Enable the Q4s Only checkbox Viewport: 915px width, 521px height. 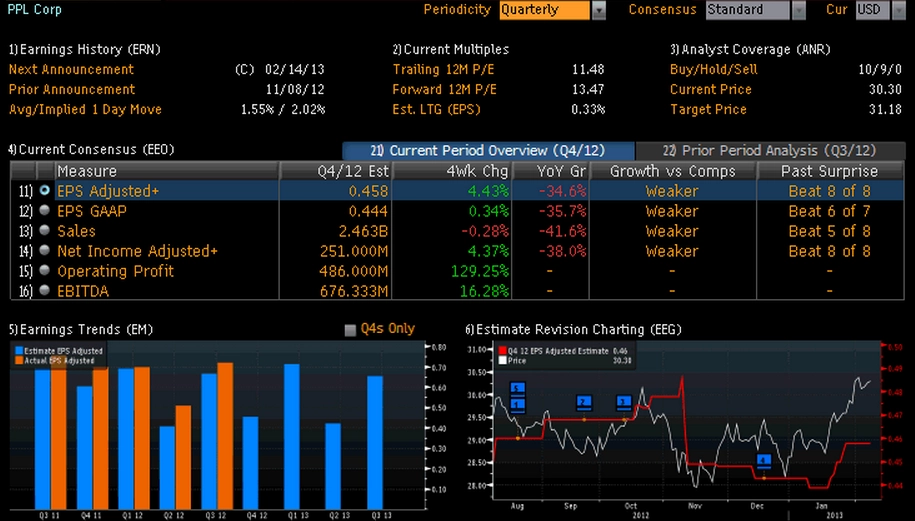coord(350,330)
